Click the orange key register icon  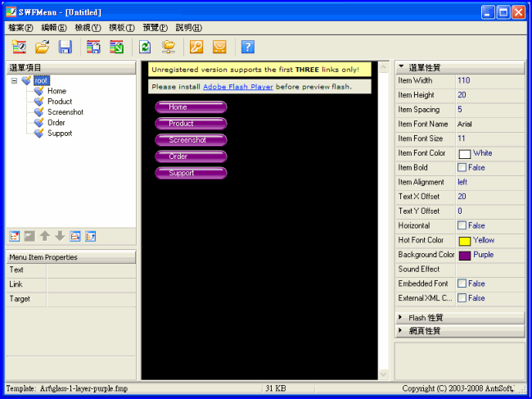(x=196, y=48)
